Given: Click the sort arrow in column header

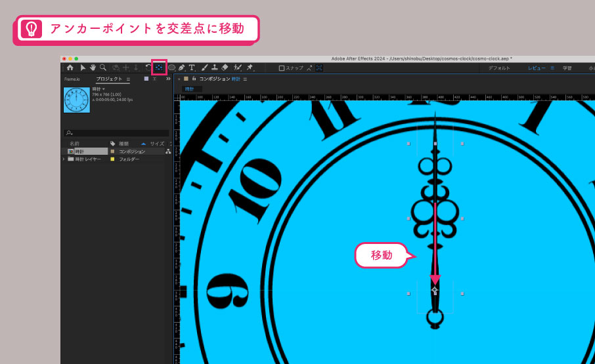Looking at the screenshot, I should 143,144.
